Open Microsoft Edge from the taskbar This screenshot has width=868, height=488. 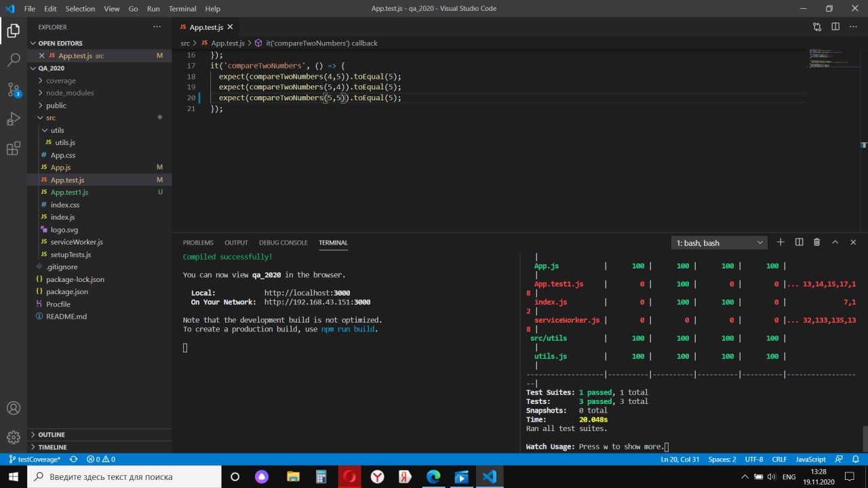tap(433, 476)
